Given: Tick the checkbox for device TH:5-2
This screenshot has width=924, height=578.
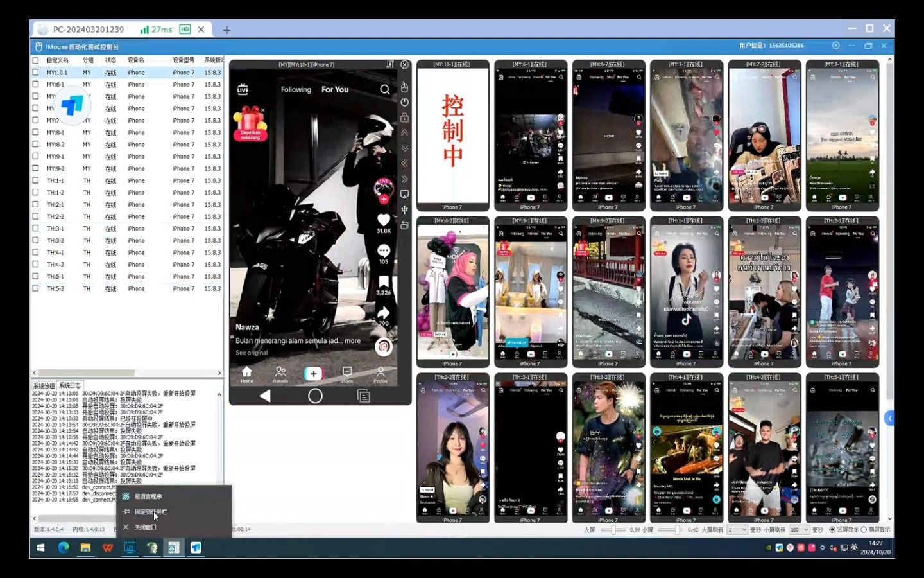Looking at the screenshot, I should pyautogui.click(x=36, y=288).
